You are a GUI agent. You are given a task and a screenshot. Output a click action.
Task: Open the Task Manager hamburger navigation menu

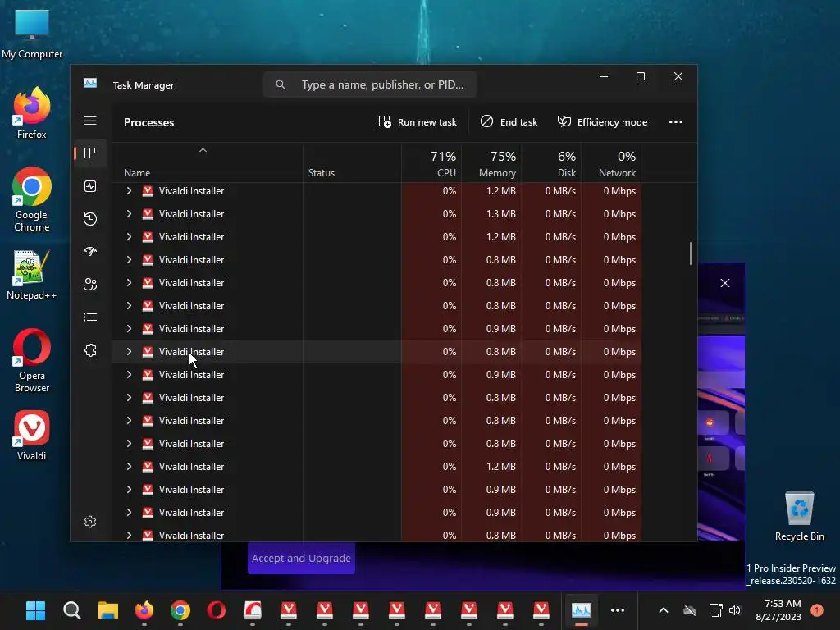click(x=90, y=121)
